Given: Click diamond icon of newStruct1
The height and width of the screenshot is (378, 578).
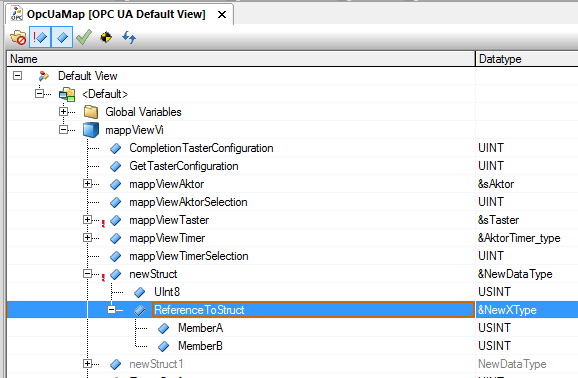Looking at the screenshot, I should tap(115, 364).
